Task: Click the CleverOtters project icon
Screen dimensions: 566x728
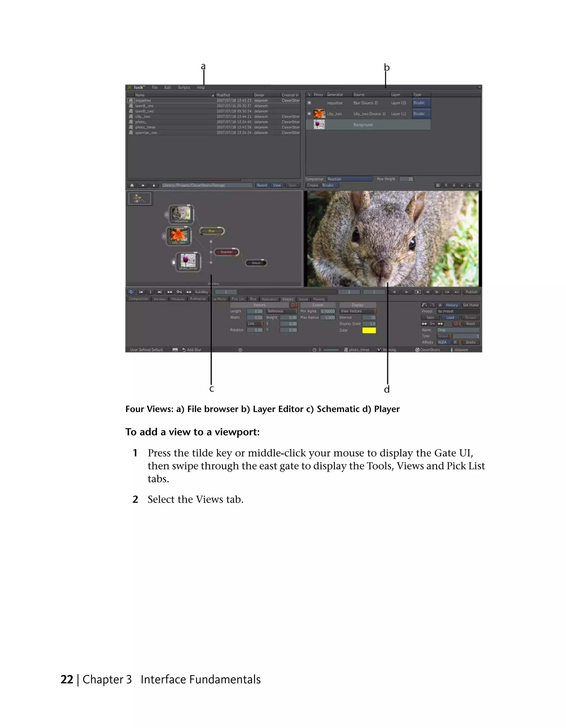Action: click(417, 350)
